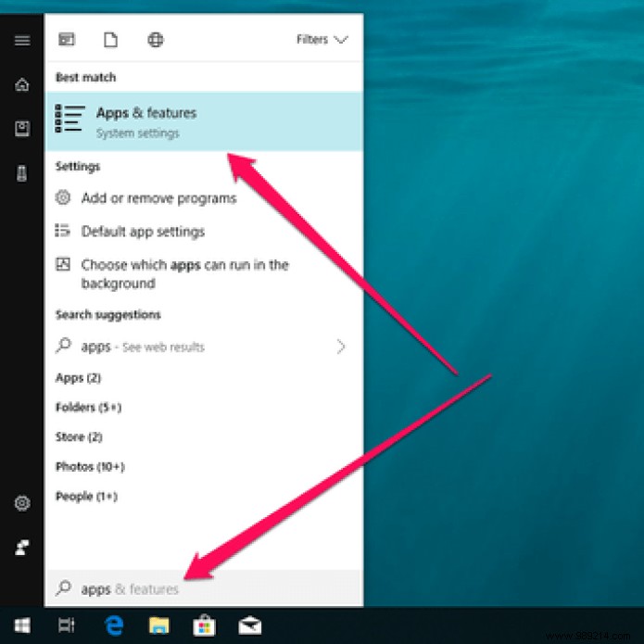Open Mail app from taskbar

tap(249, 625)
